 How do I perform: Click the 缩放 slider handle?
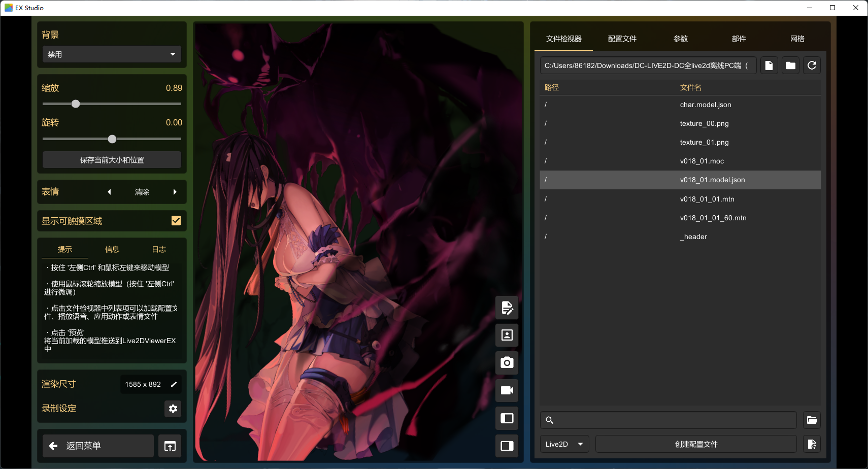click(76, 104)
